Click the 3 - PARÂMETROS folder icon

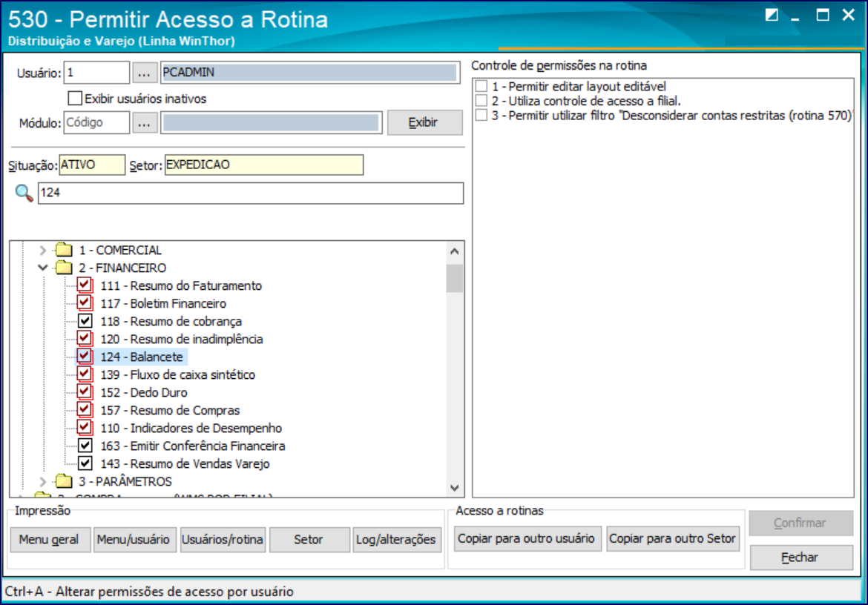(64, 481)
